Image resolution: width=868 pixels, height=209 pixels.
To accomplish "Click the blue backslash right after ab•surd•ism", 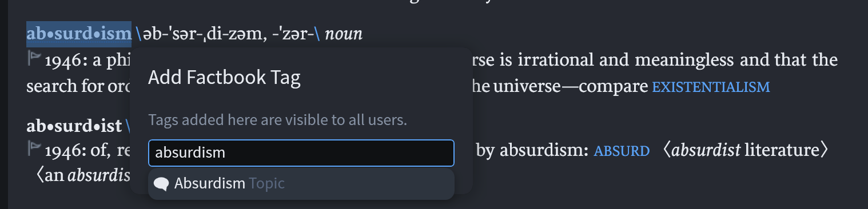I will tap(138, 34).
